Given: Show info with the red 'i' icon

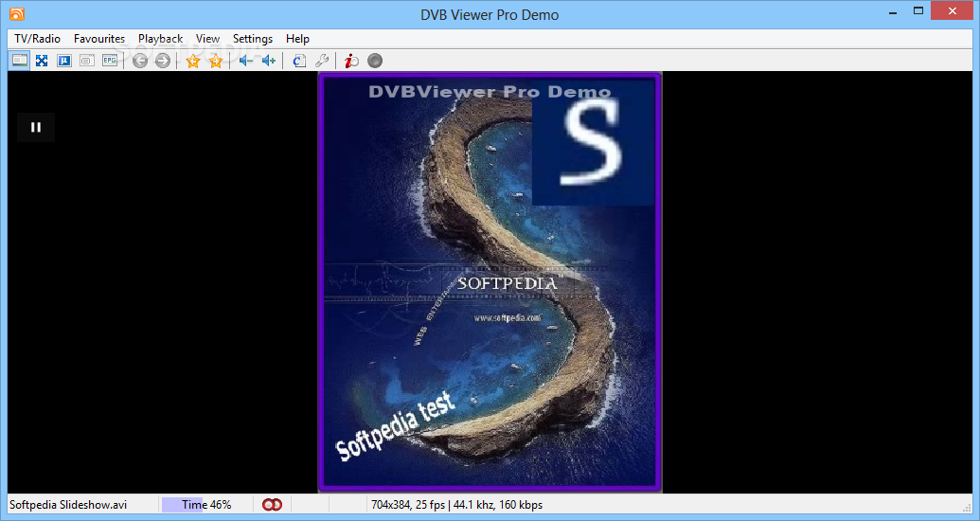Looking at the screenshot, I should coord(352,61).
